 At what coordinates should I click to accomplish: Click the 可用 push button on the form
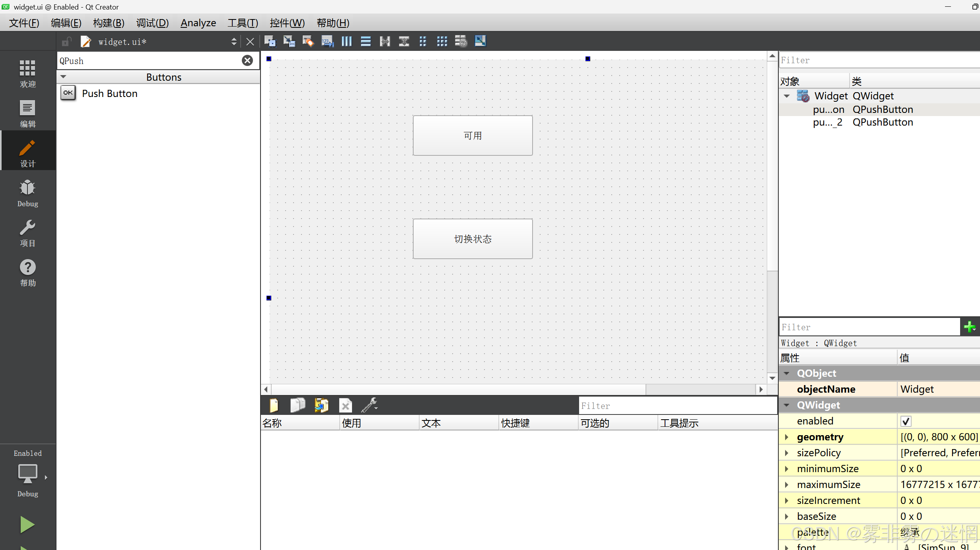click(472, 136)
